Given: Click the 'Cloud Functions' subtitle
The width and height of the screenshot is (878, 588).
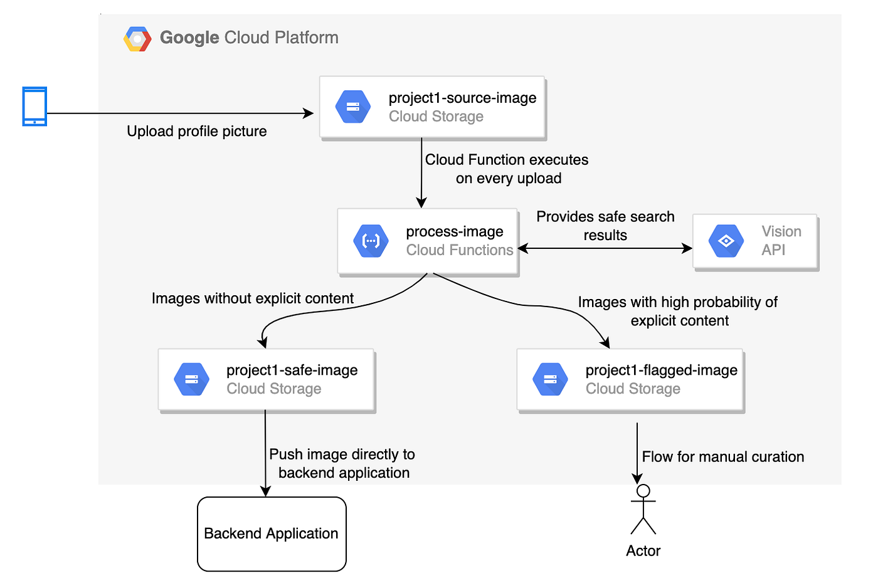Looking at the screenshot, I should [x=460, y=250].
